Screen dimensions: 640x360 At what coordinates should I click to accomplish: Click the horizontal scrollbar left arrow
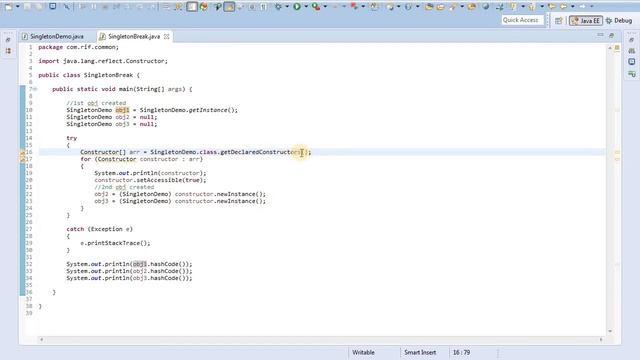pyautogui.click(x=41, y=339)
